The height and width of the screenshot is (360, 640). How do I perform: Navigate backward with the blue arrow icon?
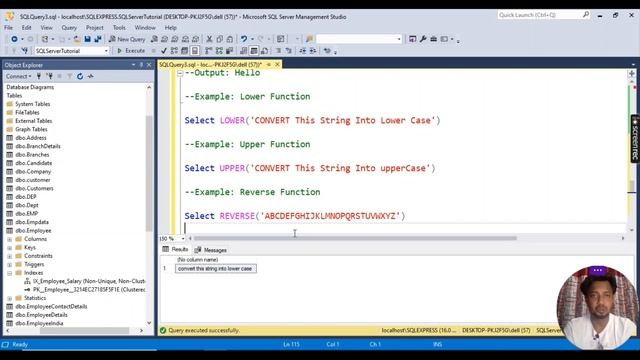(x=14, y=39)
